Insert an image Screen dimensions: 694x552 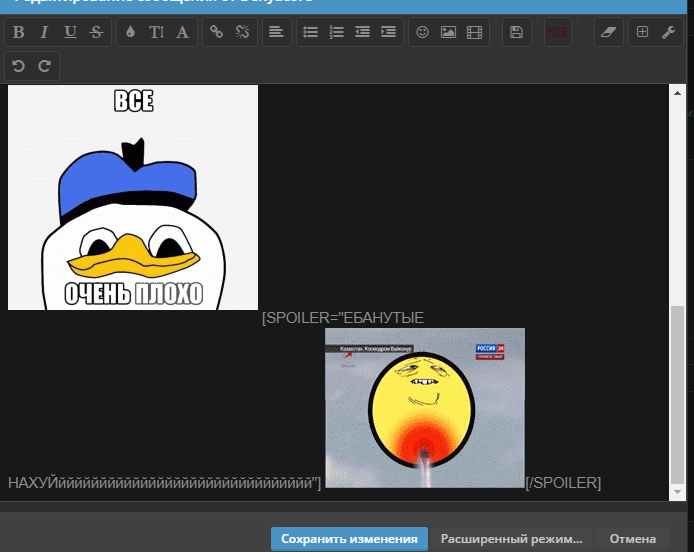[x=448, y=32]
